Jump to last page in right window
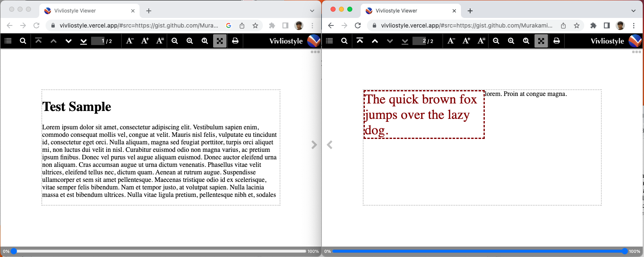The height and width of the screenshot is (257, 644). pyautogui.click(x=405, y=41)
